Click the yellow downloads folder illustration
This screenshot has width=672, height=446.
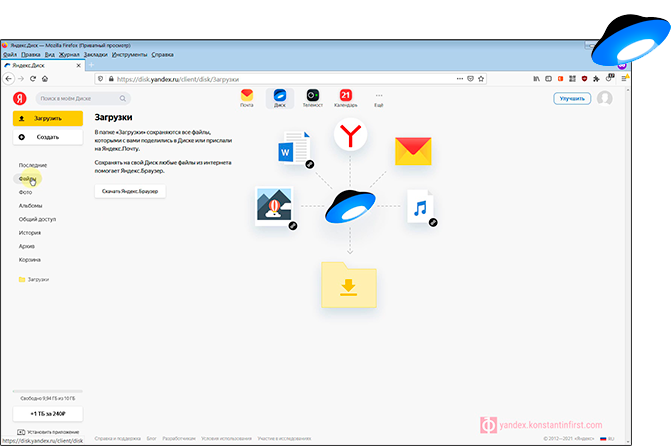pyautogui.click(x=349, y=284)
